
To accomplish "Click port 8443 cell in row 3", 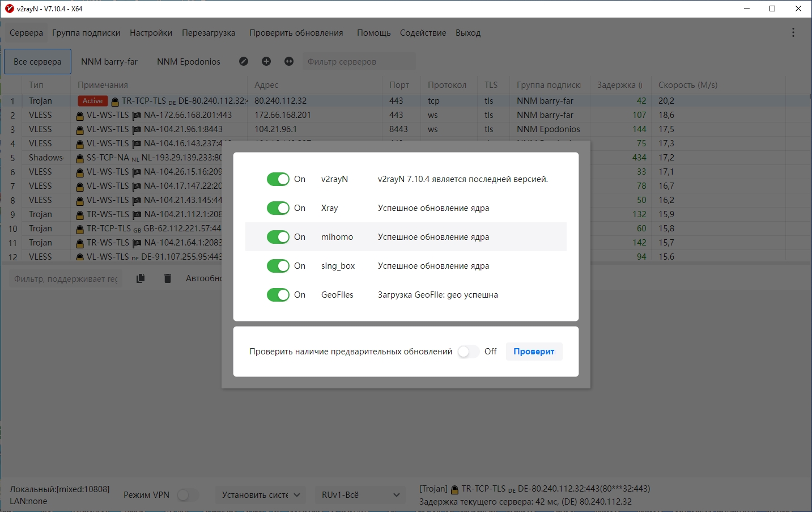I will (399, 129).
